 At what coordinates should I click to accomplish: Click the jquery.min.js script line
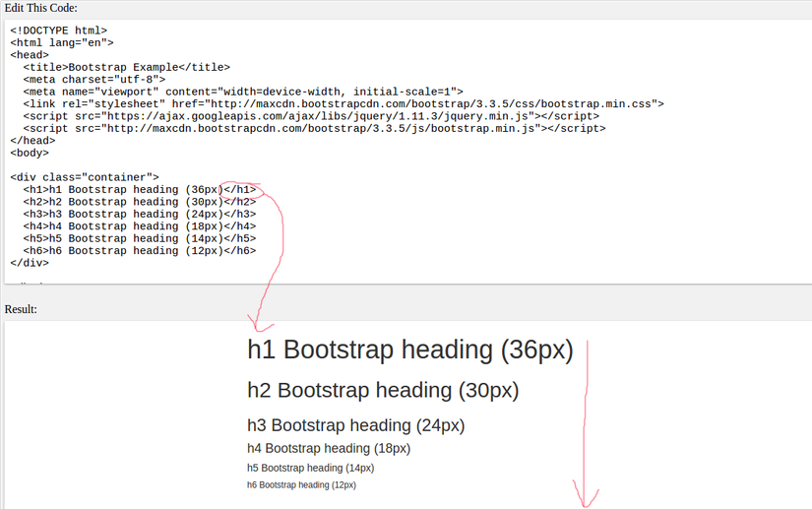(x=311, y=116)
